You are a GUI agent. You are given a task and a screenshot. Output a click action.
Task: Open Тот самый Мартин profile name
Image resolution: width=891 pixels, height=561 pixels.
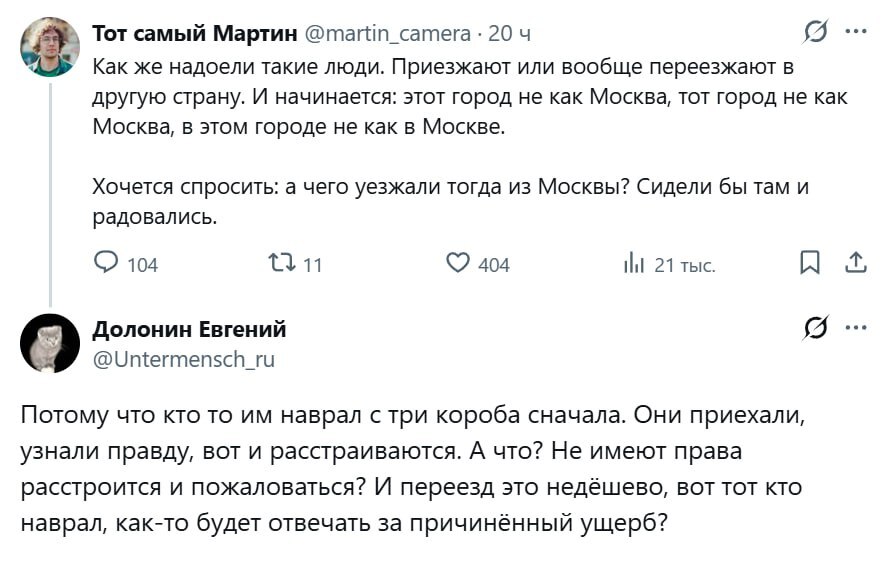pos(194,34)
